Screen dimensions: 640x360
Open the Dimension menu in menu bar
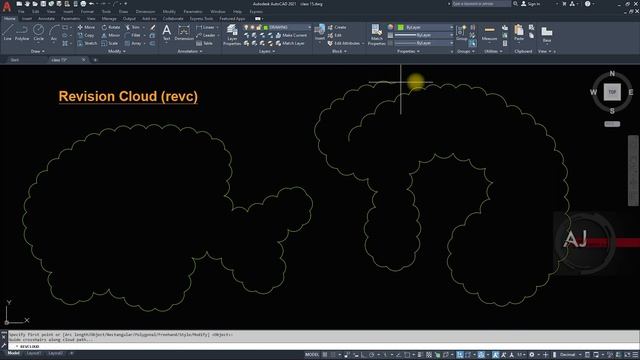pos(145,12)
